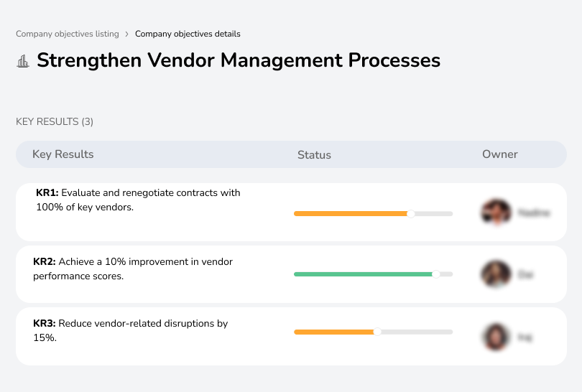This screenshot has height=392, width=582.
Task: Click the KR2 owner name
Action: (x=525, y=274)
